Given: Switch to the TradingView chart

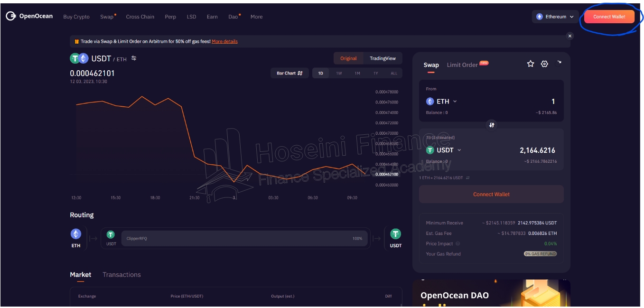Looking at the screenshot, I should (x=383, y=58).
